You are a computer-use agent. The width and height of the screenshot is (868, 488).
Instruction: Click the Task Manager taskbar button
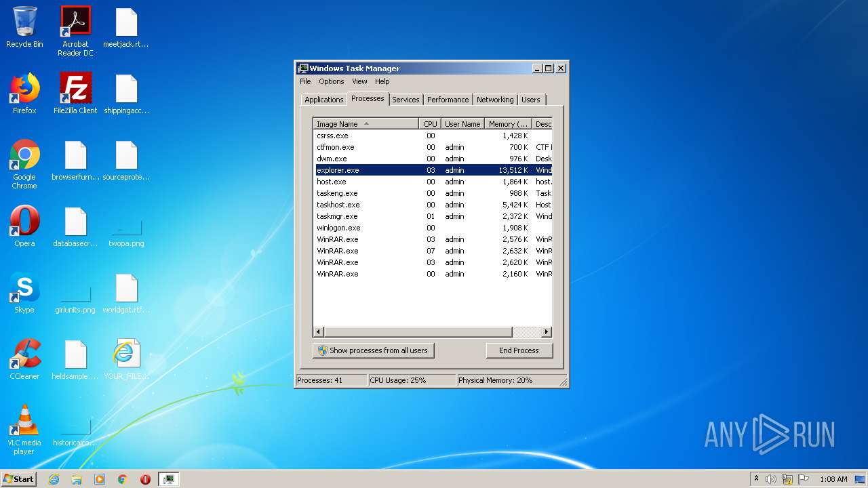click(x=168, y=479)
